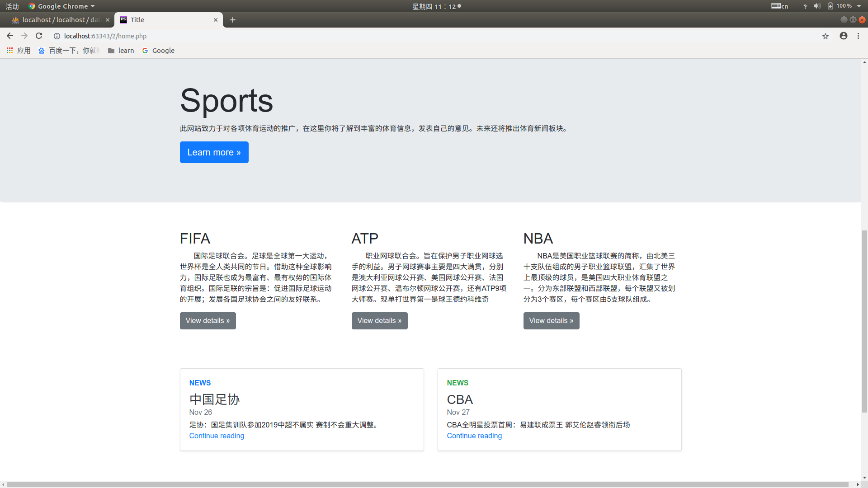
Task: Maximize the Chrome window
Action: (853, 20)
